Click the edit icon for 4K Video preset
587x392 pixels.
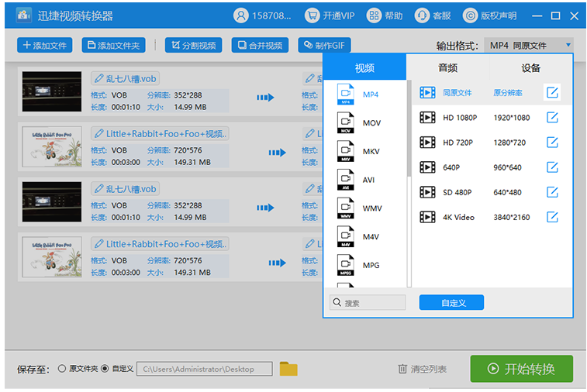pos(552,217)
